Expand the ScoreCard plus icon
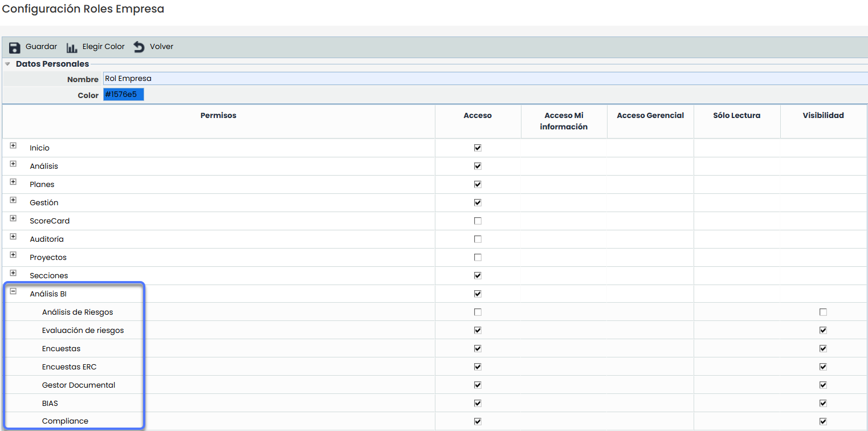868x431 pixels. [13, 219]
